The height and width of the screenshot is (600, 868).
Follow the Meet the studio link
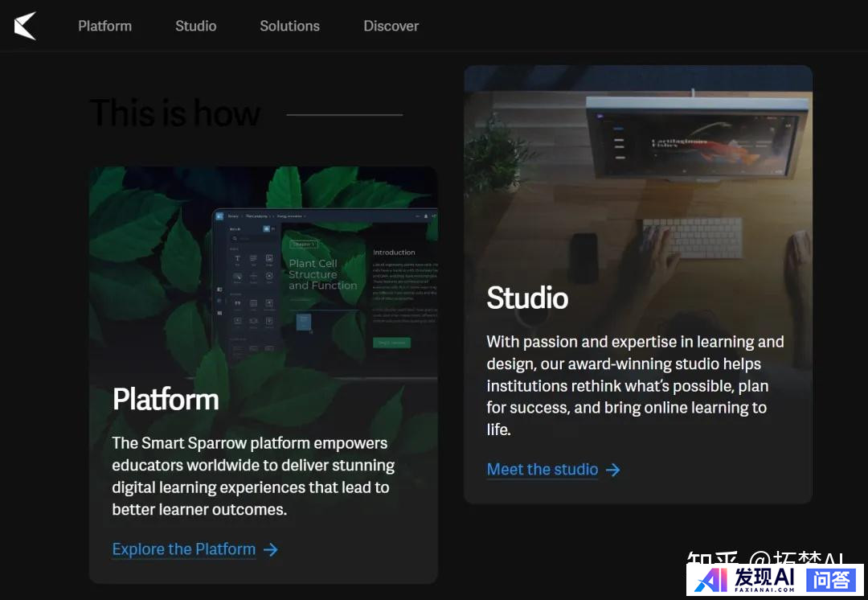pyautogui.click(x=542, y=470)
